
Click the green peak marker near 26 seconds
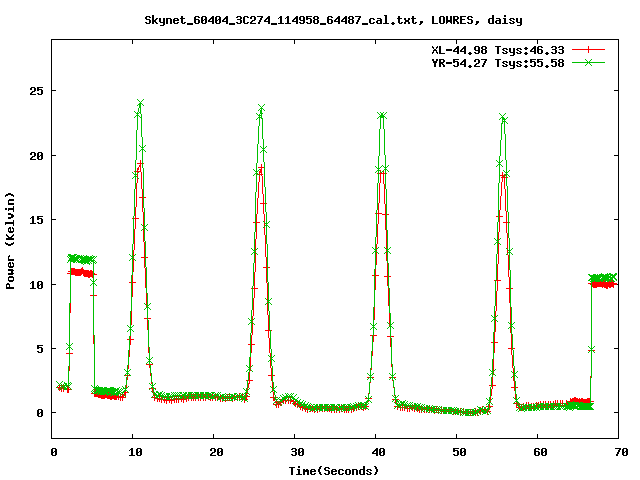click(261, 108)
